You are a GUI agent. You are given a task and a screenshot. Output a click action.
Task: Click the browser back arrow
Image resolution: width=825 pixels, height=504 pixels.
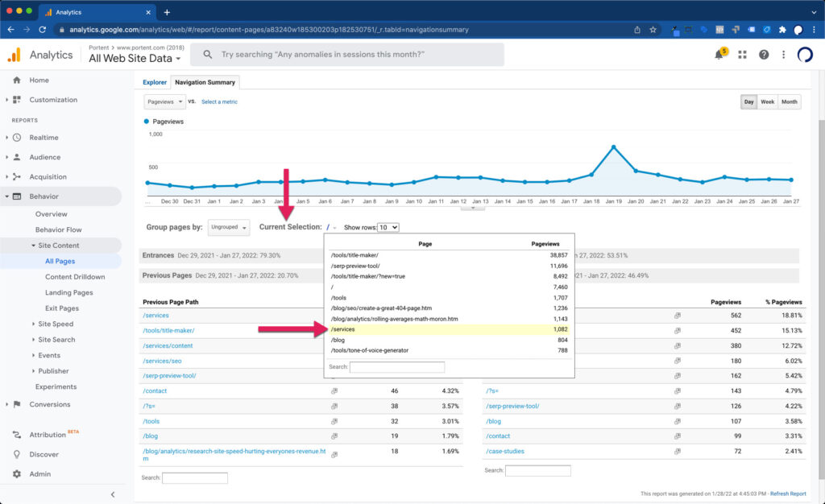click(x=10, y=30)
